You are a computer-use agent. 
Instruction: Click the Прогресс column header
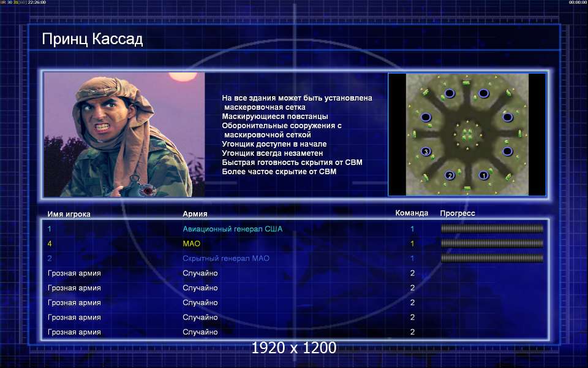click(458, 213)
